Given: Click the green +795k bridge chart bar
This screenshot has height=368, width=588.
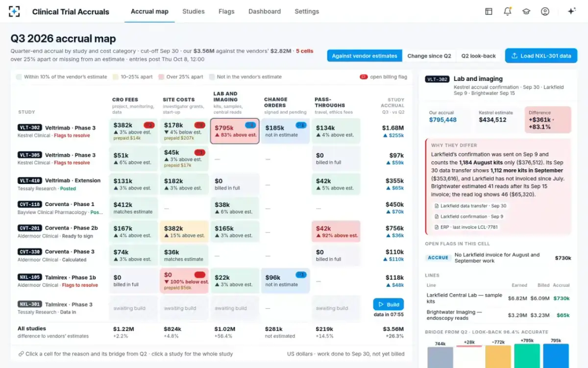Looking at the screenshot, I should (527, 356).
